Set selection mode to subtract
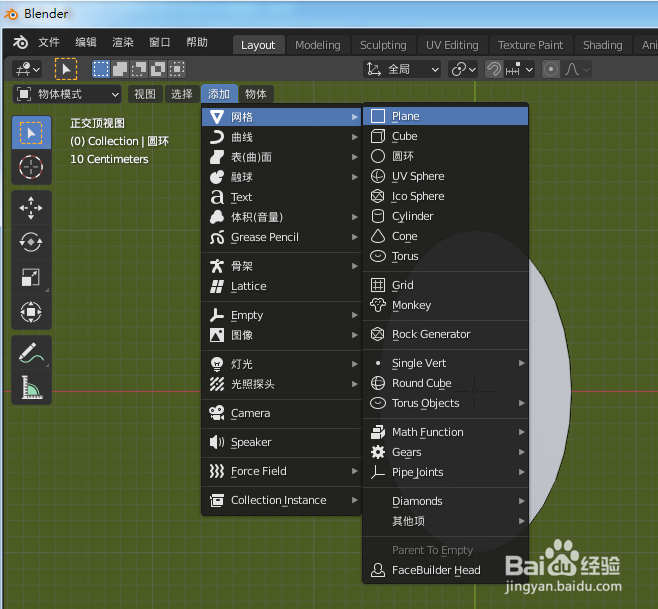Viewport: 658px width, 609px height. pos(139,69)
